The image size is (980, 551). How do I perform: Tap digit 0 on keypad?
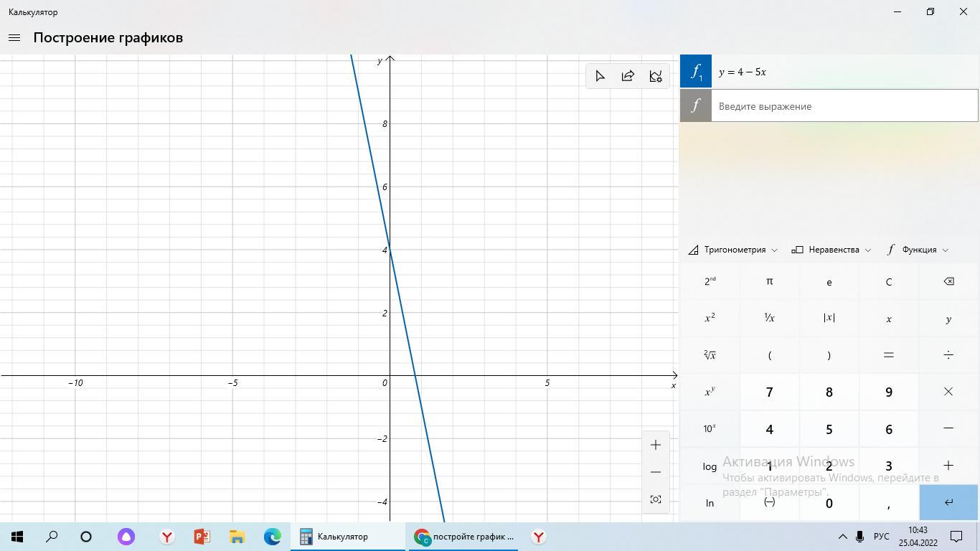pos(829,503)
